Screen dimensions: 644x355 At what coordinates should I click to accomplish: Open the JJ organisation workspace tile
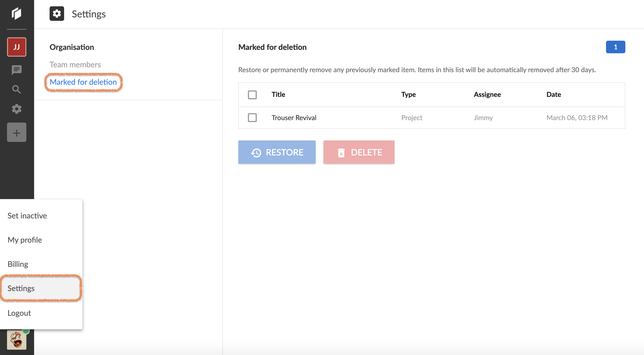tap(16, 47)
